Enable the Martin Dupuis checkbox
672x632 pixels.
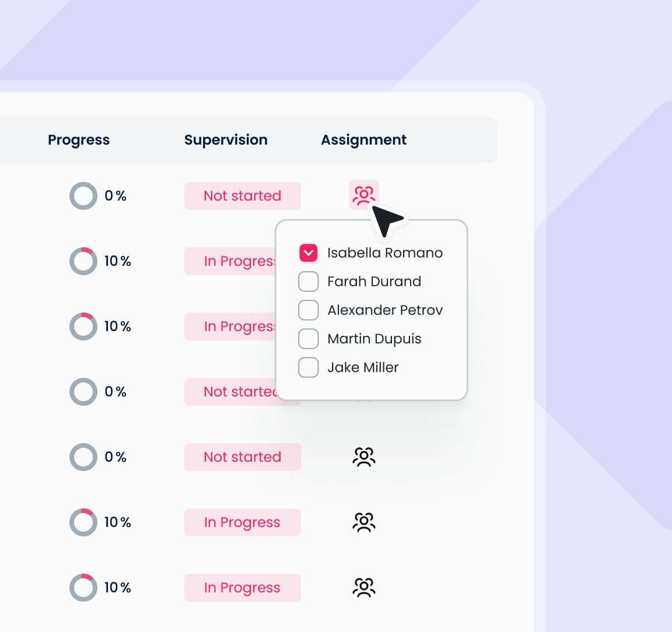tap(308, 338)
